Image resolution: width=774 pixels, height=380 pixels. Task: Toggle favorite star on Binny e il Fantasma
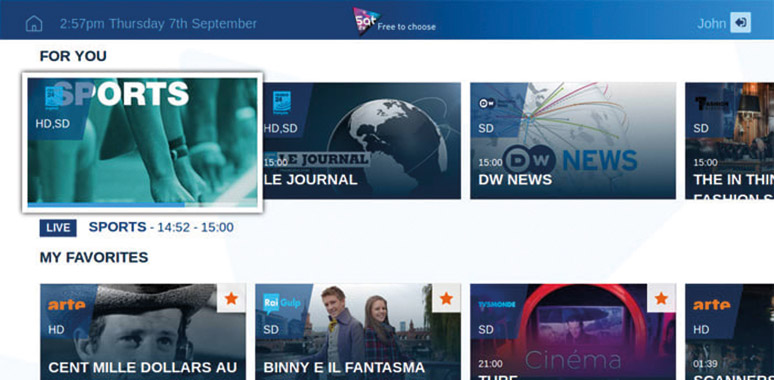446,298
